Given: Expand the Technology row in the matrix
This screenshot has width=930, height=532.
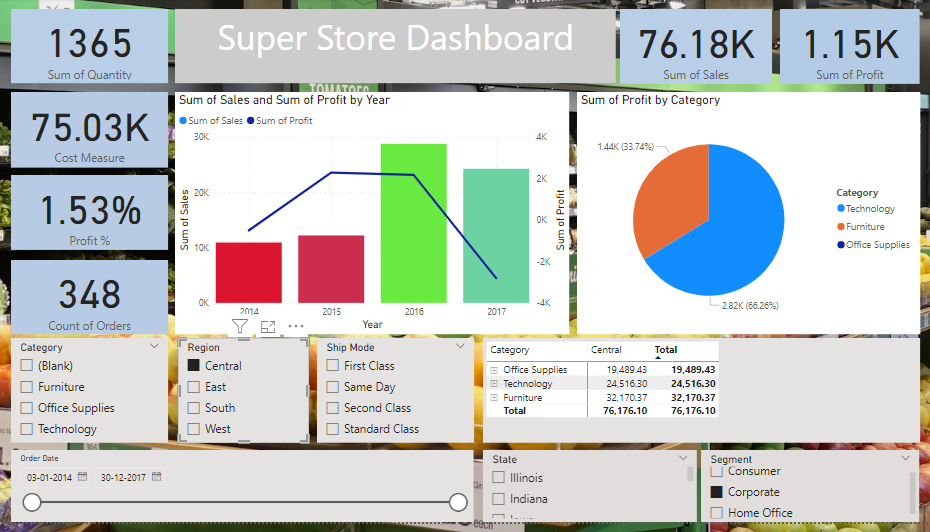Looking at the screenshot, I should tap(494, 384).
